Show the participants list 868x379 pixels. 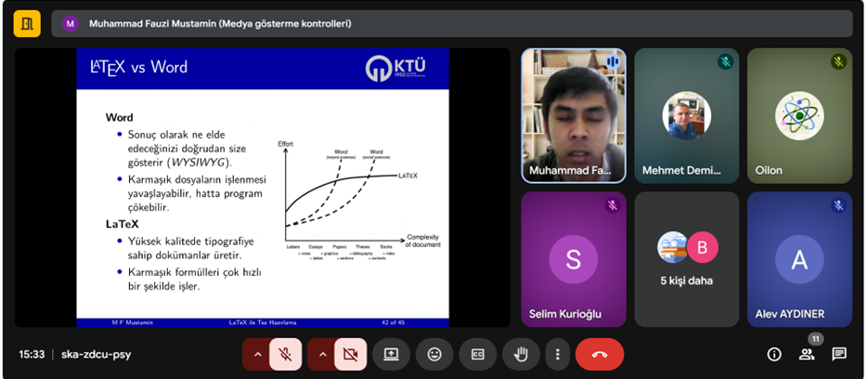(806, 354)
